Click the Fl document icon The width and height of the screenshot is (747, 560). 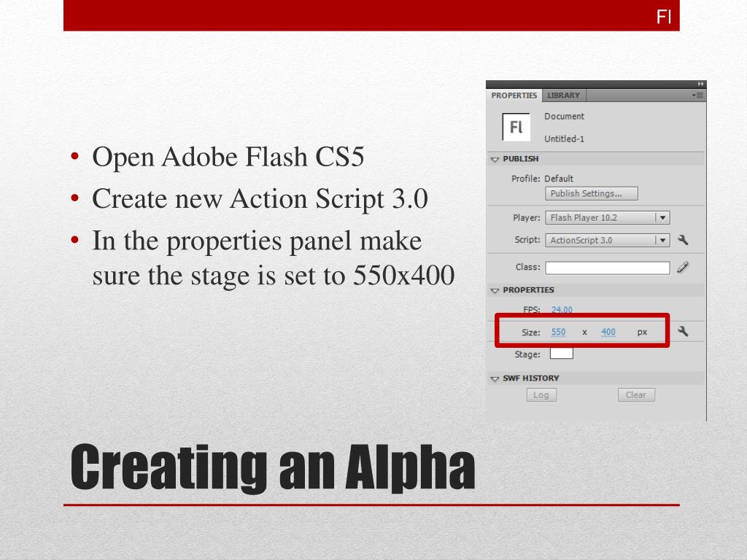click(x=516, y=127)
